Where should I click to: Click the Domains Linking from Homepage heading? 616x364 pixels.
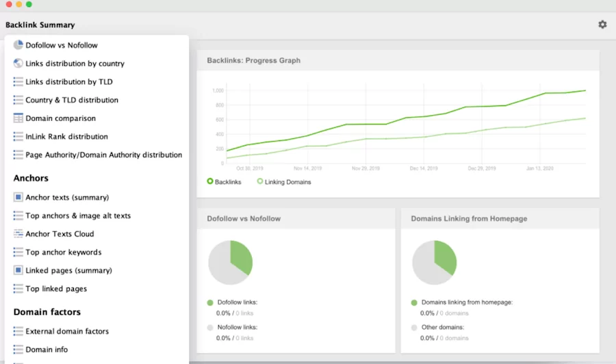(x=469, y=219)
